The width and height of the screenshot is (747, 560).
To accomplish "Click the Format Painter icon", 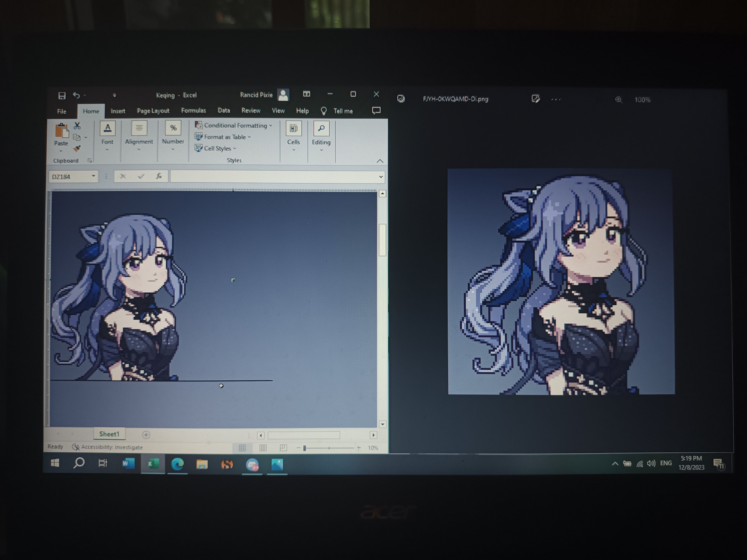I will click(77, 149).
